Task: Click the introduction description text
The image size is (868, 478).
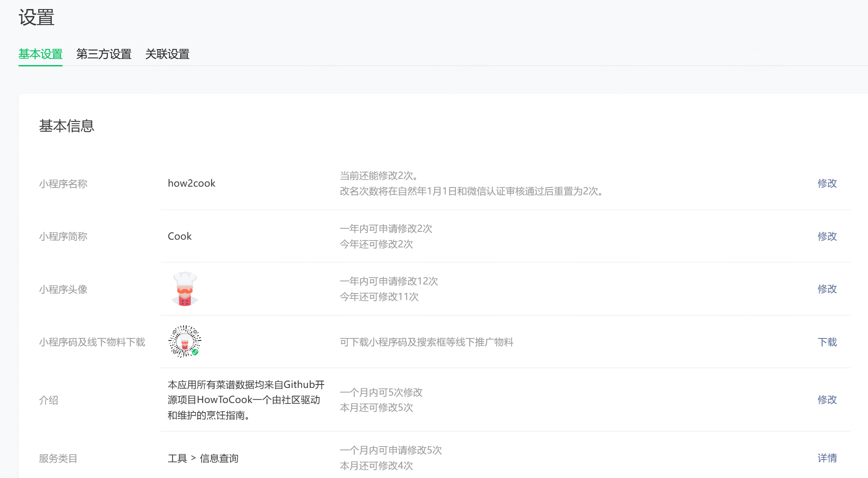Action: coord(246,400)
